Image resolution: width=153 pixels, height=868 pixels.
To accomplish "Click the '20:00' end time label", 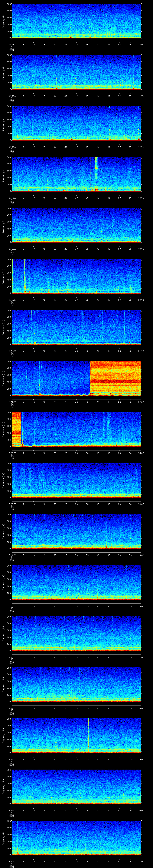I will click(x=141, y=300).
